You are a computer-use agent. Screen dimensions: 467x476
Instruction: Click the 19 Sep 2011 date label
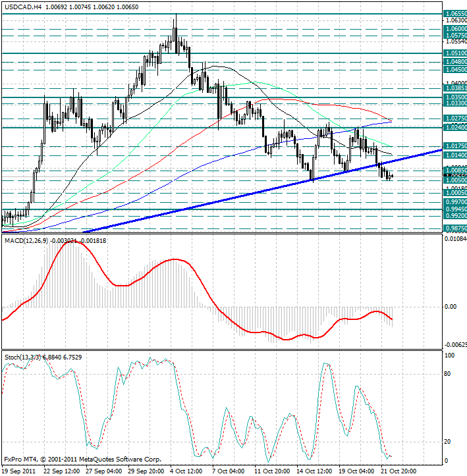pos(19,471)
